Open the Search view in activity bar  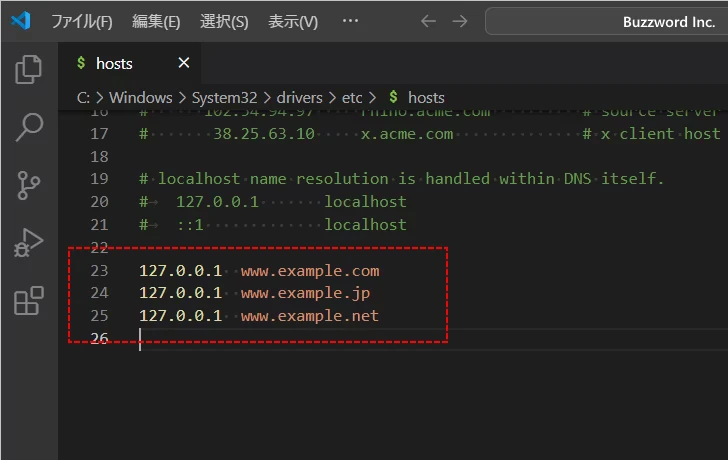pos(29,127)
